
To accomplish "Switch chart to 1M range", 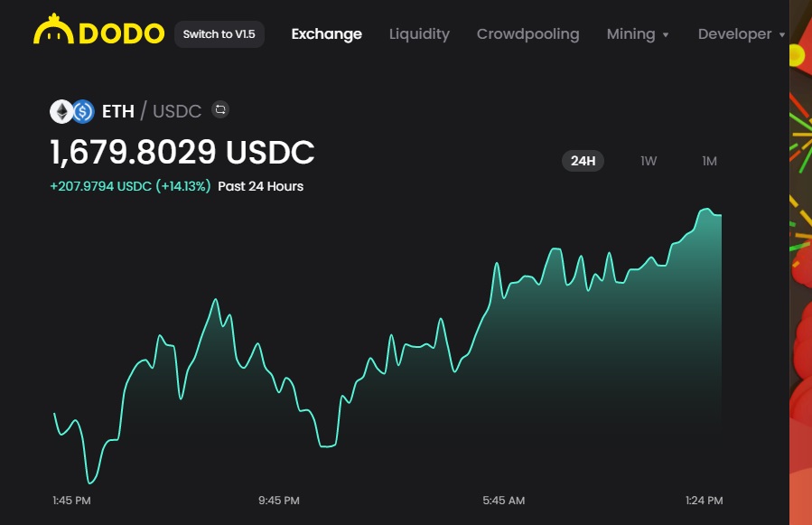I will [709, 161].
